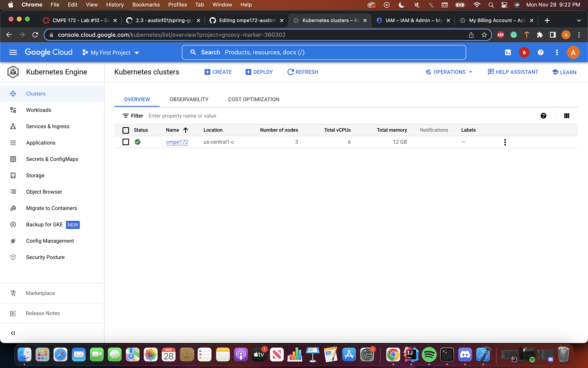Bookmark this page with the star icon

click(x=484, y=35)
